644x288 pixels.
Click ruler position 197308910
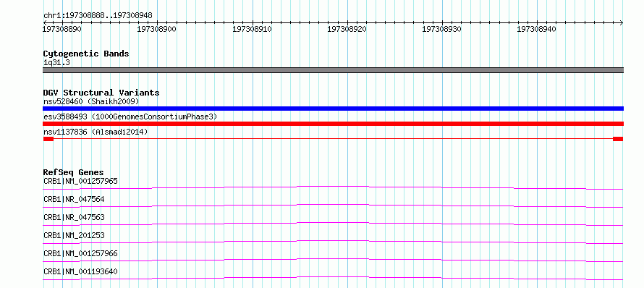pos(253,29)
